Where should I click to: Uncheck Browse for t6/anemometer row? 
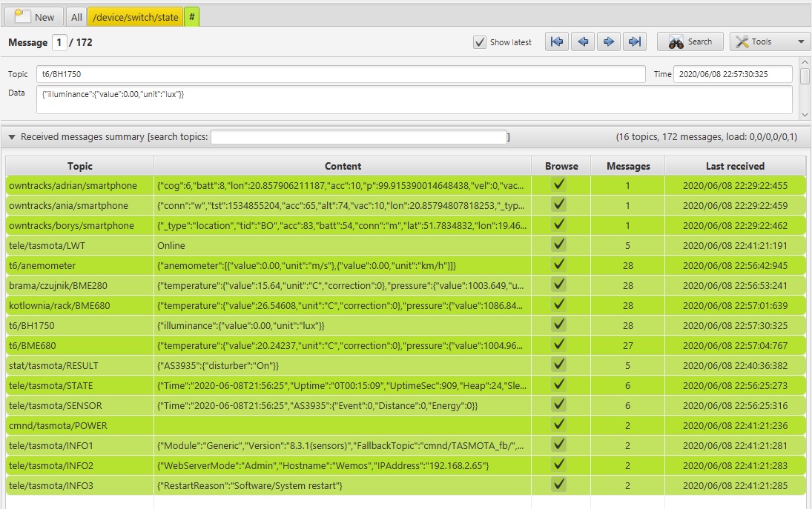point(560,265)
